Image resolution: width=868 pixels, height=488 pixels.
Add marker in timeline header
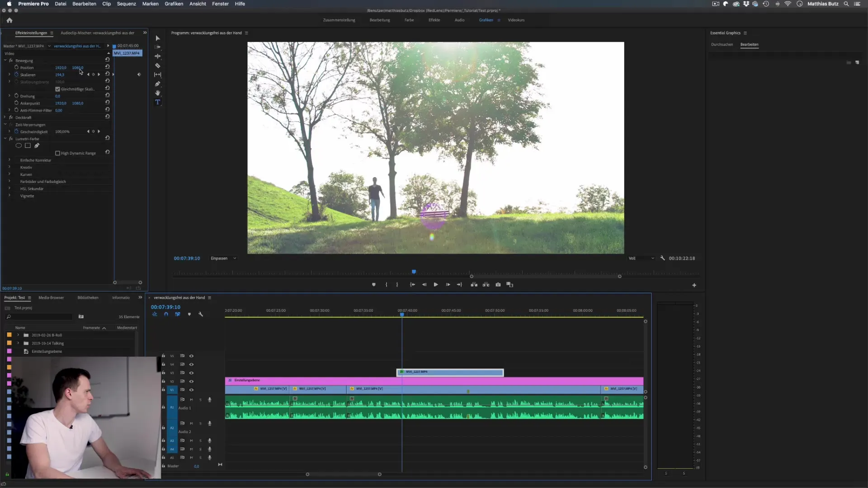[x=189, y=314]
